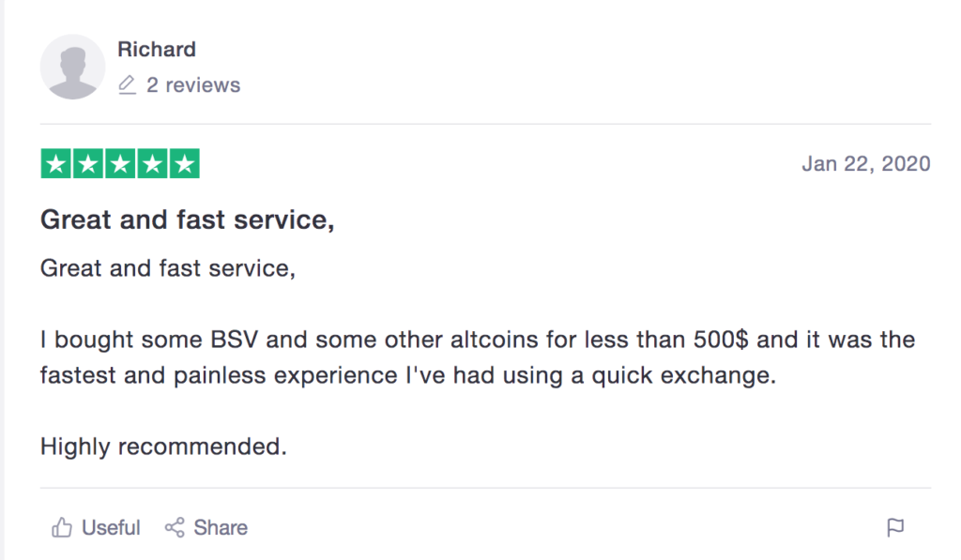Click the first green rating star
The image size is (961, 560).
56,163
